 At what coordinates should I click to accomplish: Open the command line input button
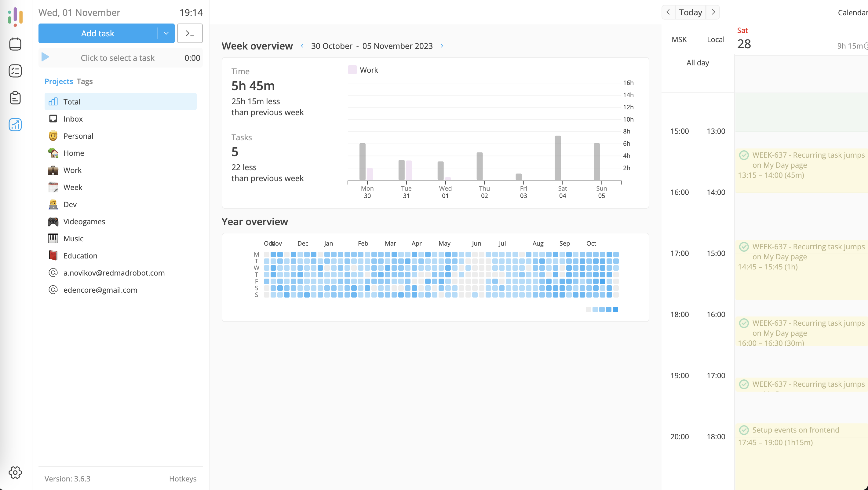pos(190,33)
